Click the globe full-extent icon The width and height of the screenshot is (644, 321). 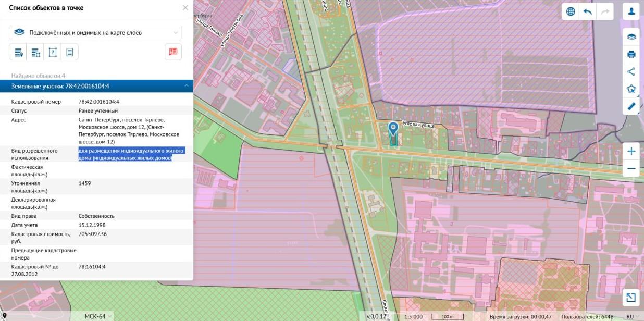point(571,11)
